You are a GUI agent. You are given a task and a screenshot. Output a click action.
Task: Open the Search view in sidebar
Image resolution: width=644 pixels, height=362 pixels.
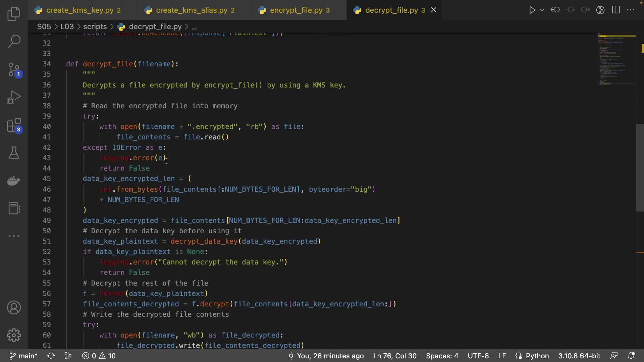coord(14,42)
